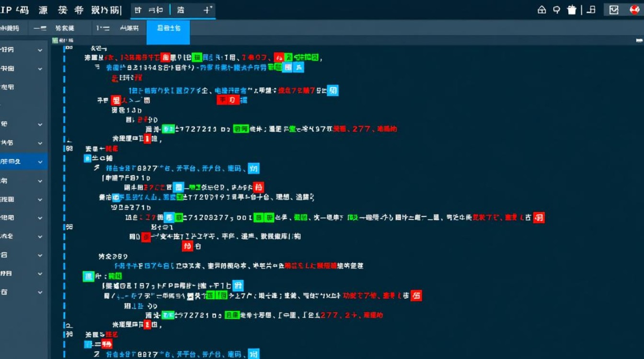Collapse the highlighted sidebar entry using its chevron

click(x=40, y=161)
